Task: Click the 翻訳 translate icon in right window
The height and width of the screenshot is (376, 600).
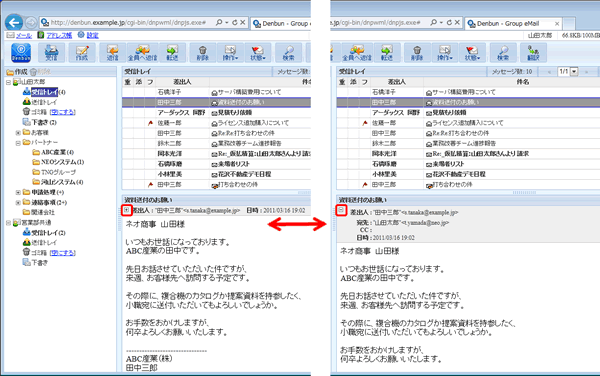Action: coord(533,52)
